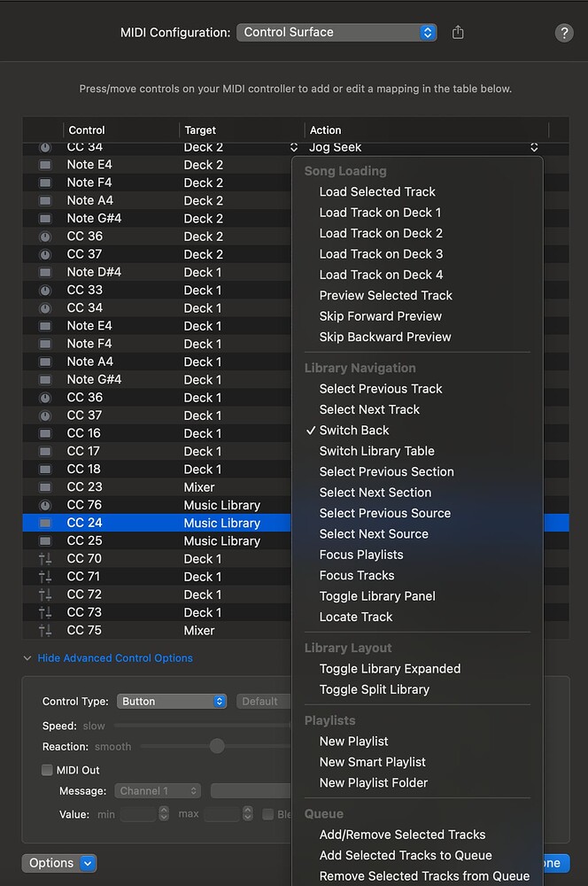588x886 pixels.
Task: Open help via the question mark icon
Action: pos(565,33)
